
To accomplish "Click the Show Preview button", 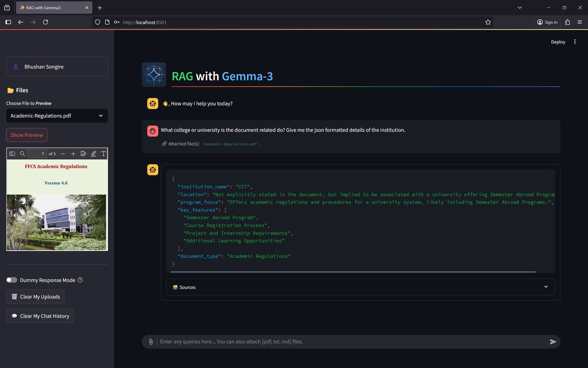I will pyautogui.click(x=27, y=135).
